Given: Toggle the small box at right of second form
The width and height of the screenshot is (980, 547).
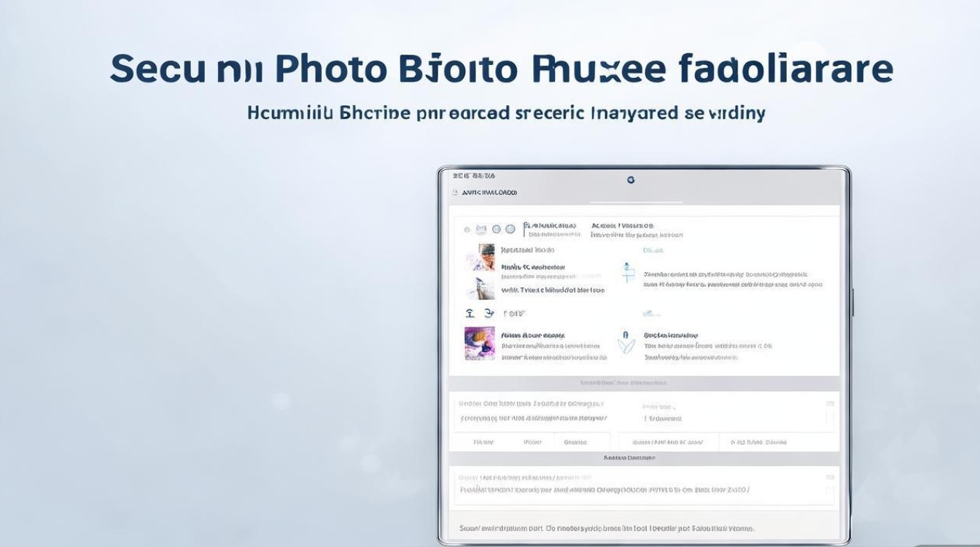Looking at the screenshot, I should (x=830, y=476).
